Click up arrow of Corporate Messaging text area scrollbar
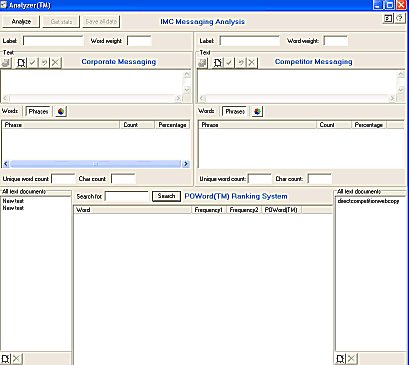This screenshot has width=409, height=365. point(187,75)
